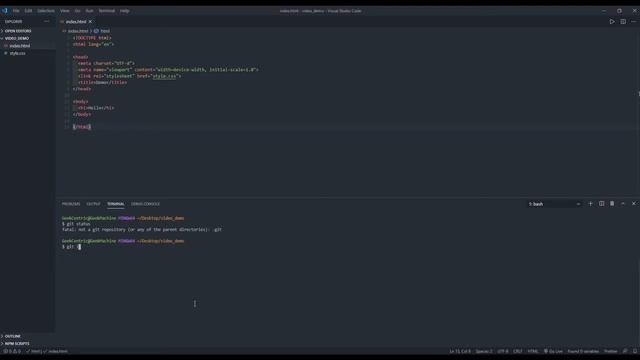Open the Terminal menu
This screenshot has height=360, width=640.
click(x=107, y=11)
